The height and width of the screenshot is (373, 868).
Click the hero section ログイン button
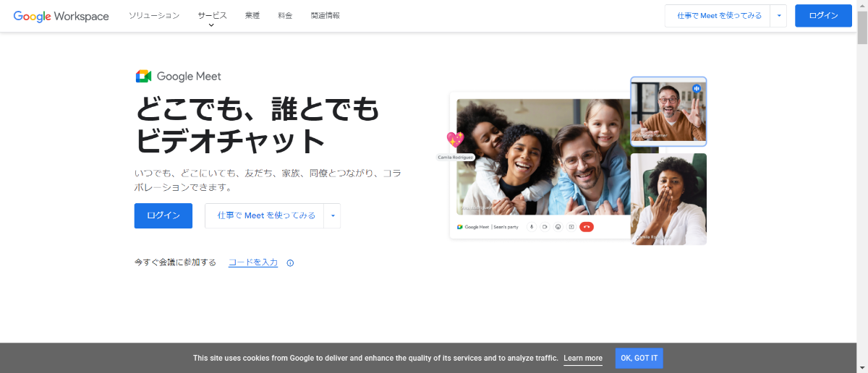coord(163,215)
